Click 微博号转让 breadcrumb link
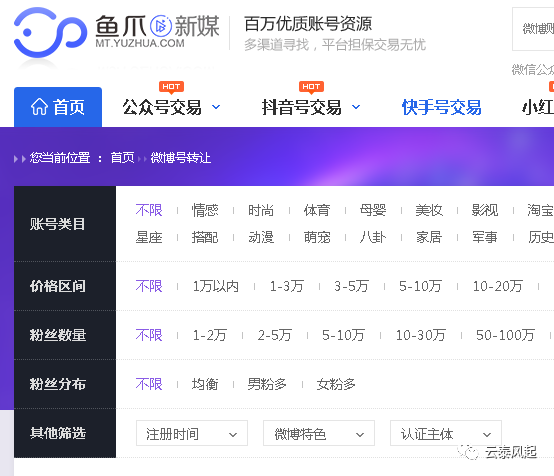Screen dimensions: 554x476 [x=181, y=158]
